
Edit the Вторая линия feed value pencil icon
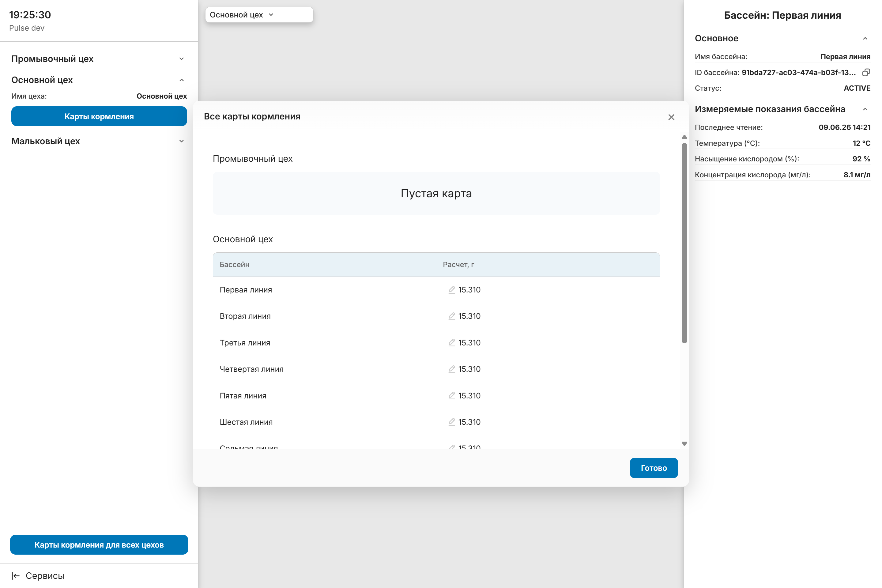(452, 316)
